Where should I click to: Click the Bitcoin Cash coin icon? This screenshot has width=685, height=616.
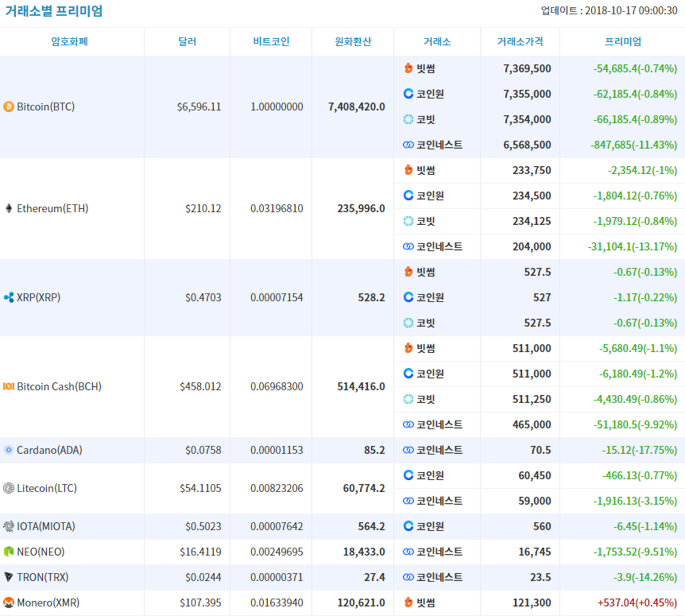coord(9,386)
